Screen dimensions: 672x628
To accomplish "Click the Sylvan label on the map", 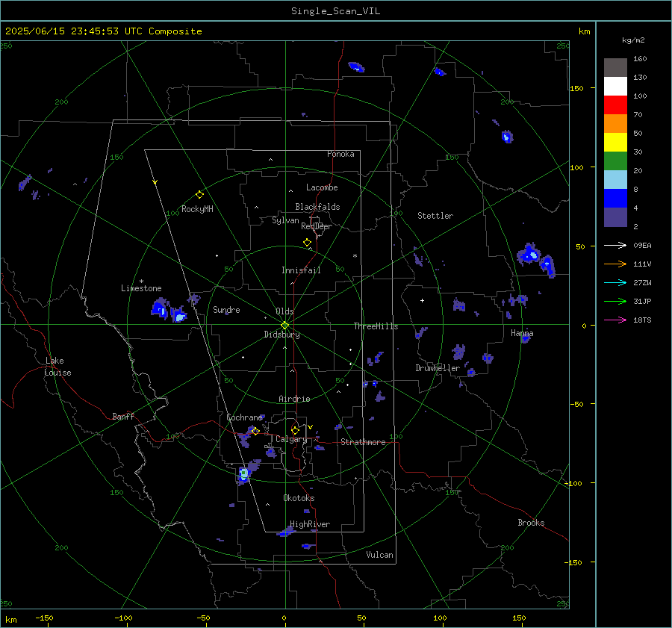I will (x=285, y=220).
